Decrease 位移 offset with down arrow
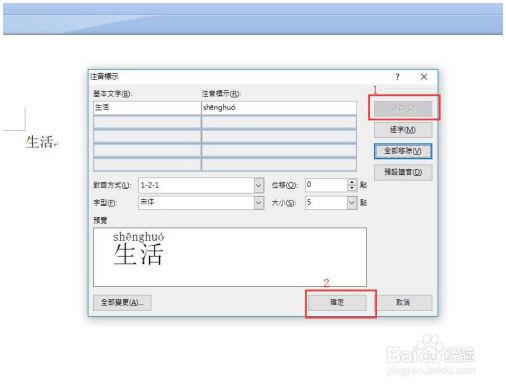The height and width of the screenshot is (391, 506). pyautogui.click(x=352, y=188)
